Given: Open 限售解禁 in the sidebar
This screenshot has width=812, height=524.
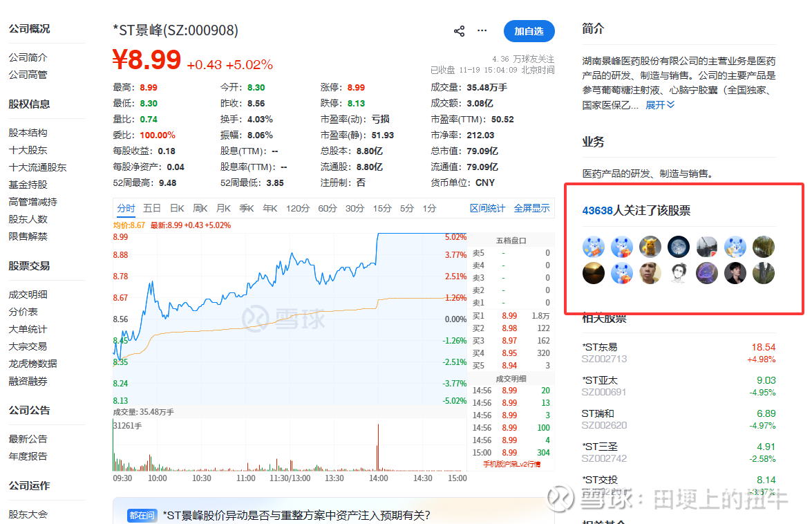Looking at the screenshot, I should [28, 236].
